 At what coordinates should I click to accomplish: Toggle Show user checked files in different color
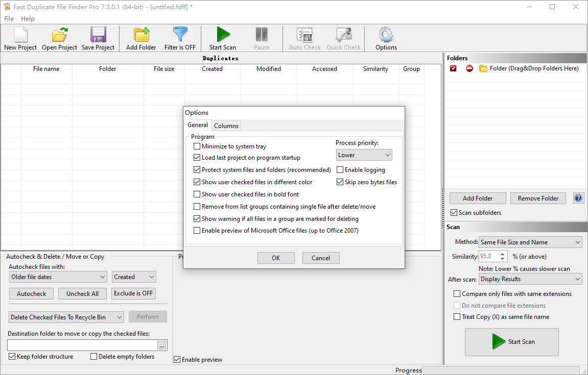(x=197, y=182)
